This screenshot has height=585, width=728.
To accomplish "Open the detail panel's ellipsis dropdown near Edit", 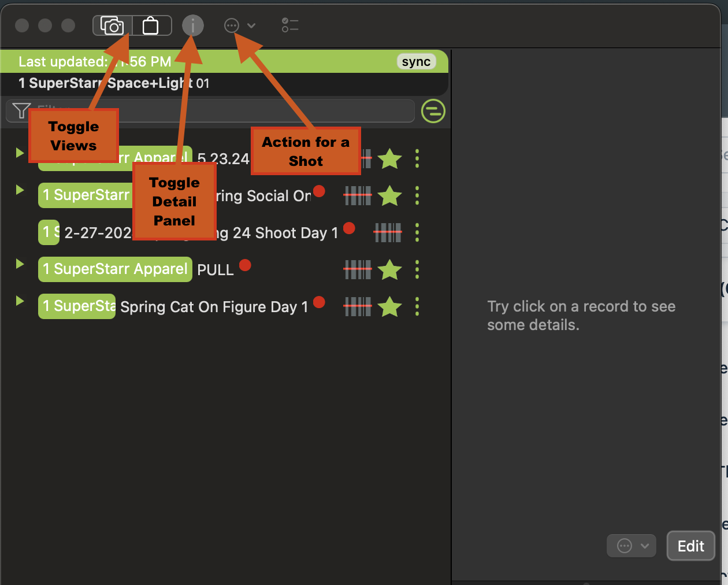I will click(x=632, y=546).
